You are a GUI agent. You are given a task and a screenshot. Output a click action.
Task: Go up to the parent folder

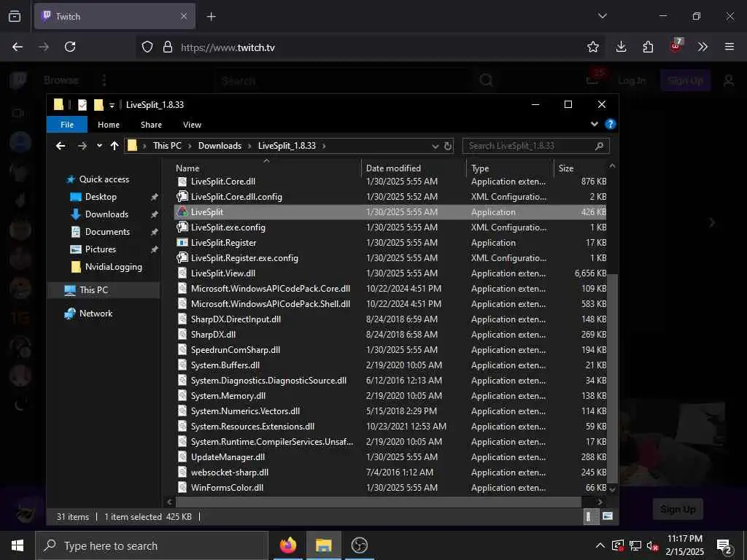pyautogui.click(x=115, y=146)
